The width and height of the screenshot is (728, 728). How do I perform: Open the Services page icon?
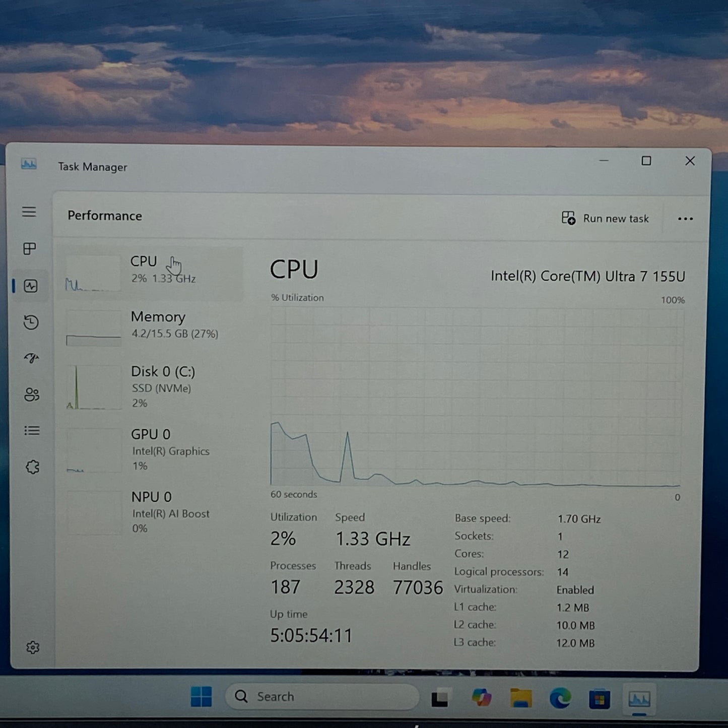click(31, 467)
